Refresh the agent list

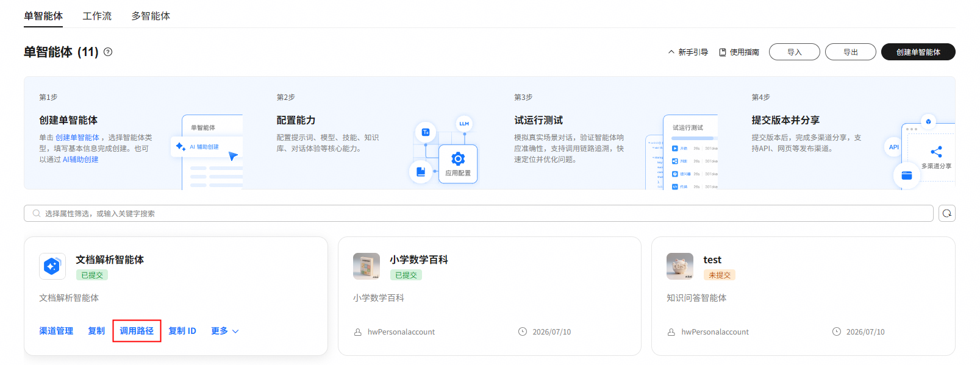coord(947,213)
